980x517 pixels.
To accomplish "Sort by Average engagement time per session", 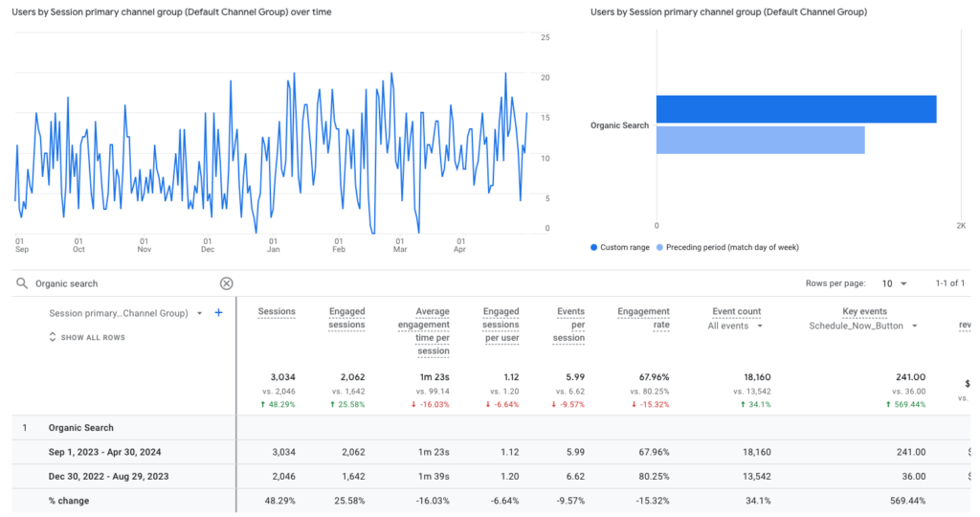I will point(424,330).
